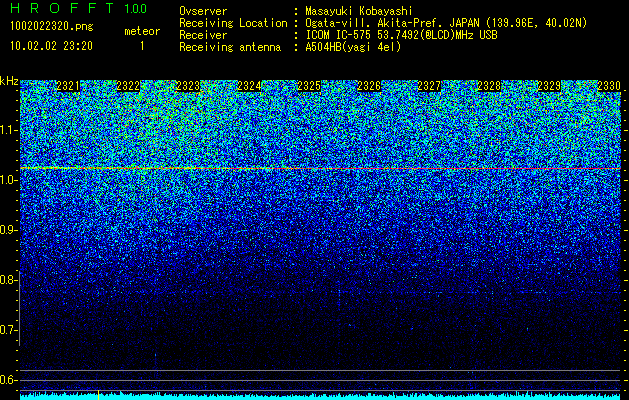
Task: Click the HROFFT 1.0.0 title text
Action: (x=78, y=8)
